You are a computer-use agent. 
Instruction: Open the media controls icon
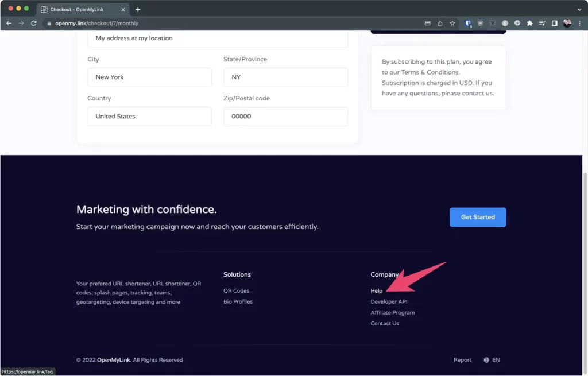tap(542, 23)
